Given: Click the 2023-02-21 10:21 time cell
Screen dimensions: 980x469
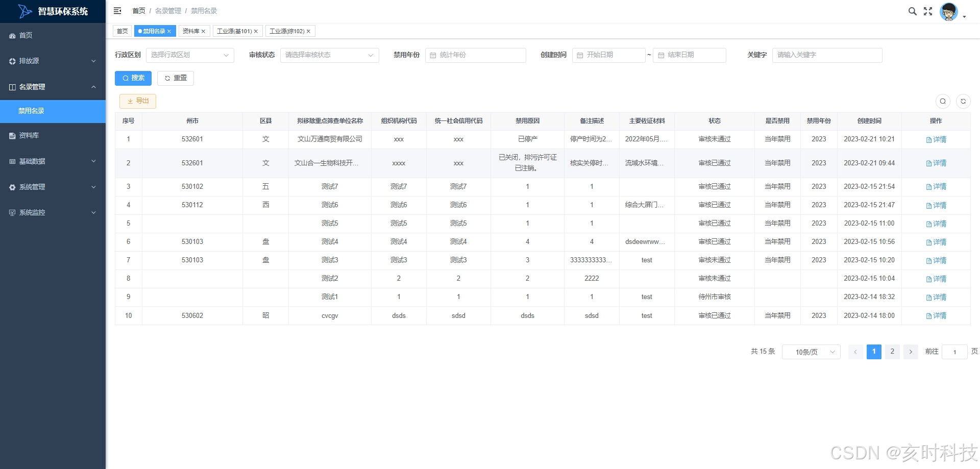Looking at the screenshot, I should pos(869,139).
